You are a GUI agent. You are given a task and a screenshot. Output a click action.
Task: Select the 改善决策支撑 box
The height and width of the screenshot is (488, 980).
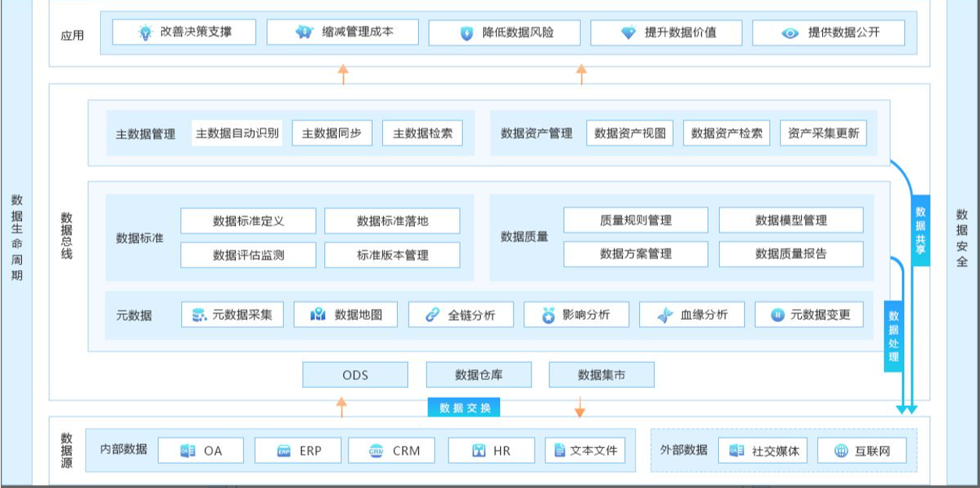[x=184, y=33]
